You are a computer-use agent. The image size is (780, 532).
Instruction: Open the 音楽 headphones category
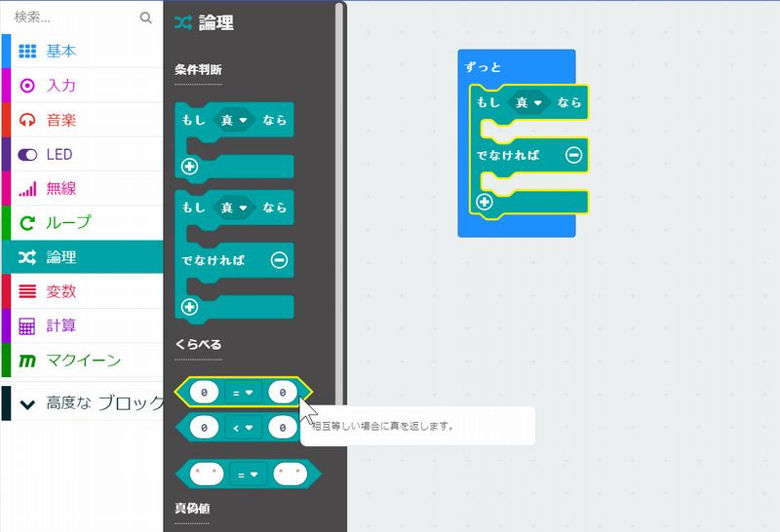(60, 120)
